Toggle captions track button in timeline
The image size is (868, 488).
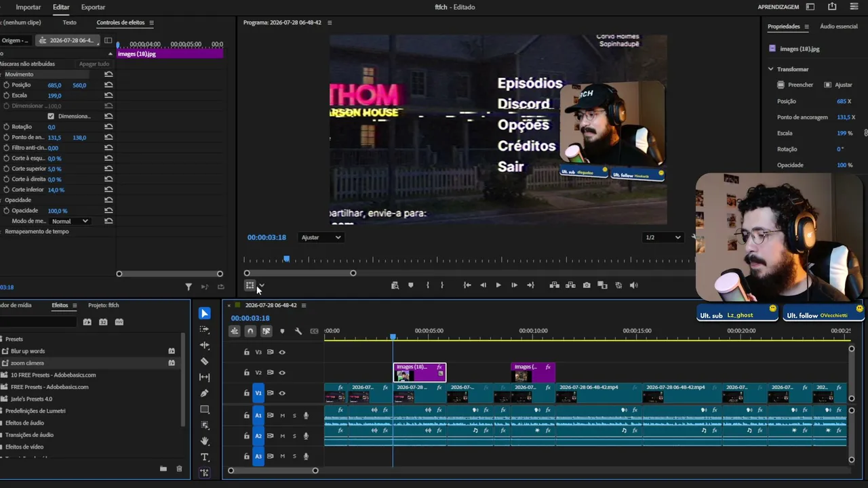314,331
